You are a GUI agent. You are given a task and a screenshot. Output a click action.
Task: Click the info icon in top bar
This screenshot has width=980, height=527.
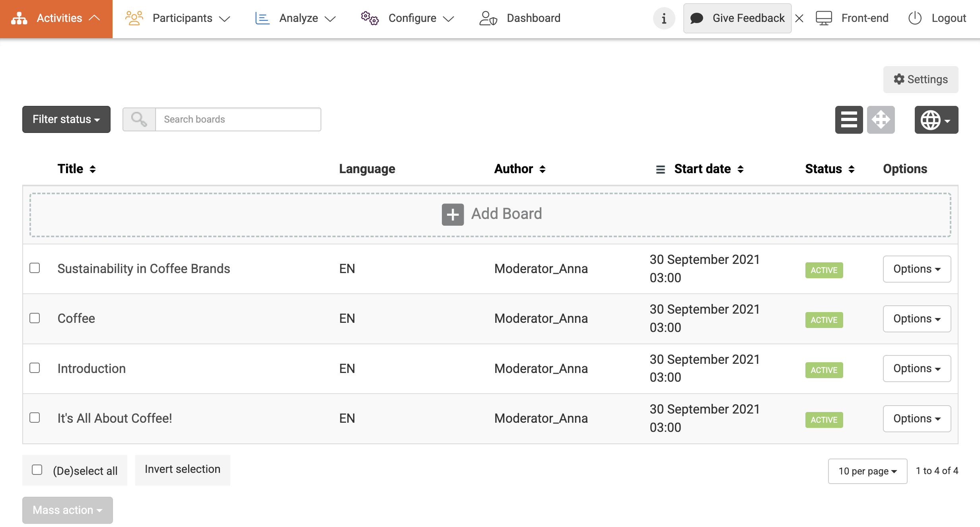tap(664, 18)
